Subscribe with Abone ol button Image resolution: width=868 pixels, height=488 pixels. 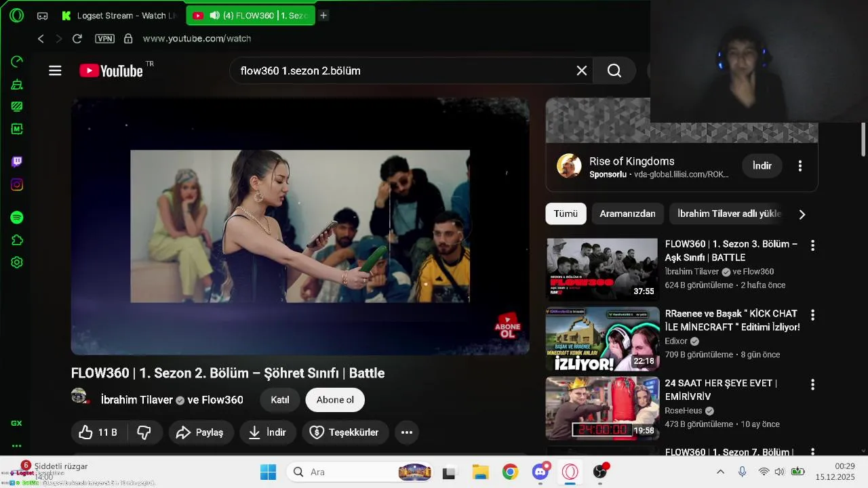click(335, 400)
